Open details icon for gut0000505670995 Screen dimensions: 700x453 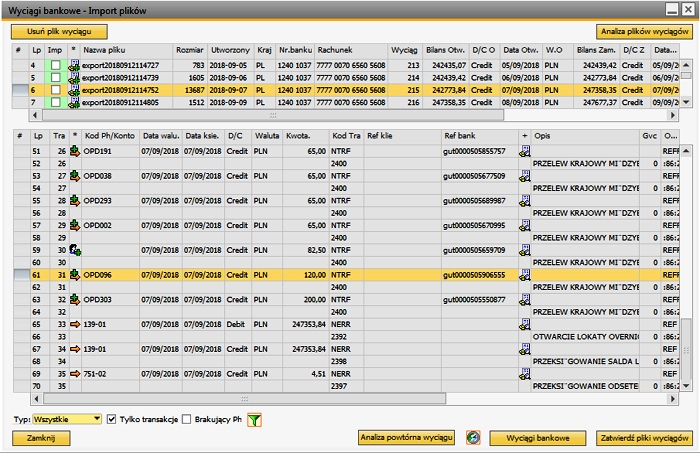525,225
